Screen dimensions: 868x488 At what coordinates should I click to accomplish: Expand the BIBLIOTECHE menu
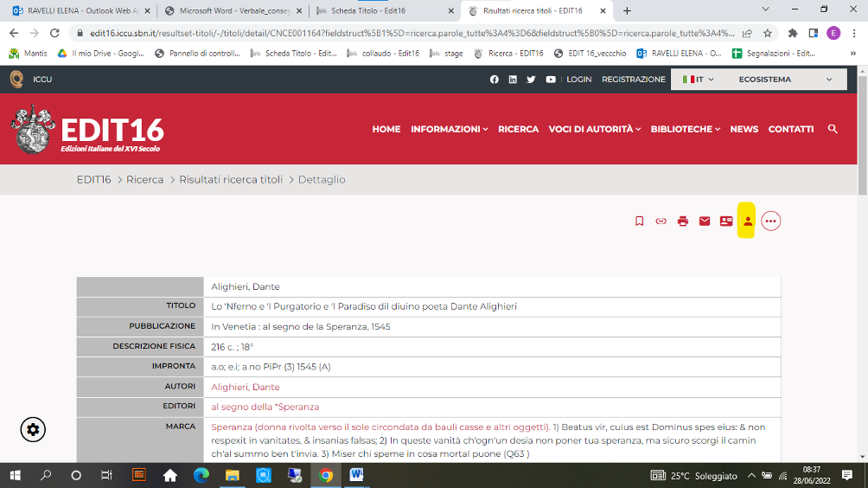685,129
